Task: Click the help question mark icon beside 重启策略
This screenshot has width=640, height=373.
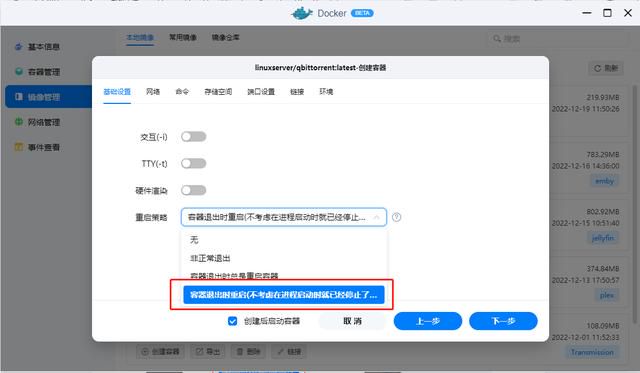Action: (396, 217)
